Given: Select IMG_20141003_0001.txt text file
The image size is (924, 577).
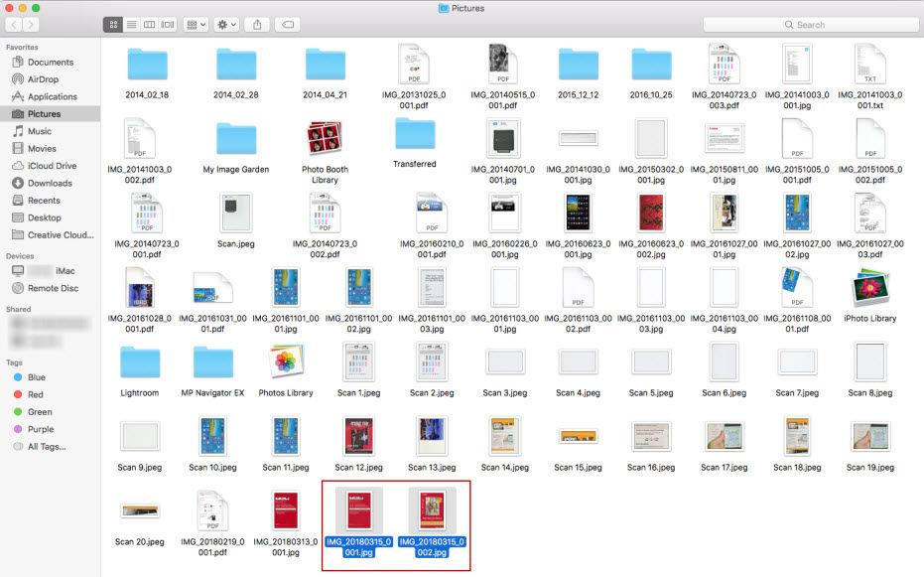Looking at the screenshot, I should click(870, 64).
